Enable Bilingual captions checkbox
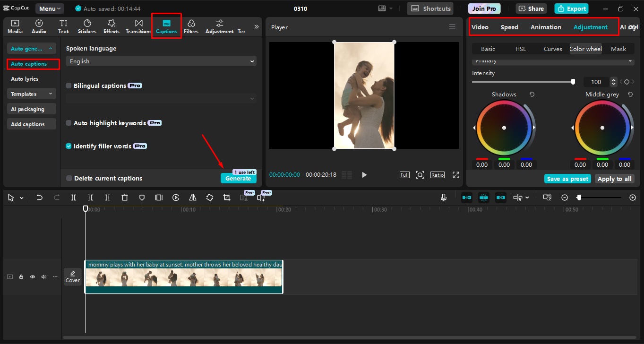644x344 pixels. click(x=69, y=86)
